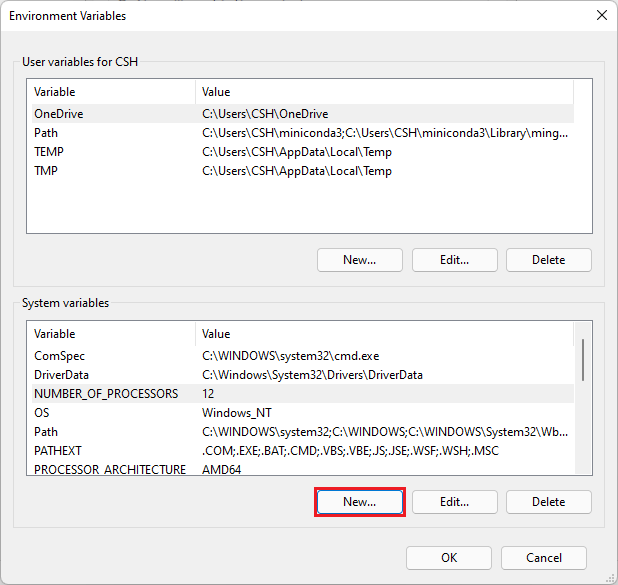Close the Environment Variables dialog
Viewport: 618px width, 585px height.
click(x=601, y=15)
